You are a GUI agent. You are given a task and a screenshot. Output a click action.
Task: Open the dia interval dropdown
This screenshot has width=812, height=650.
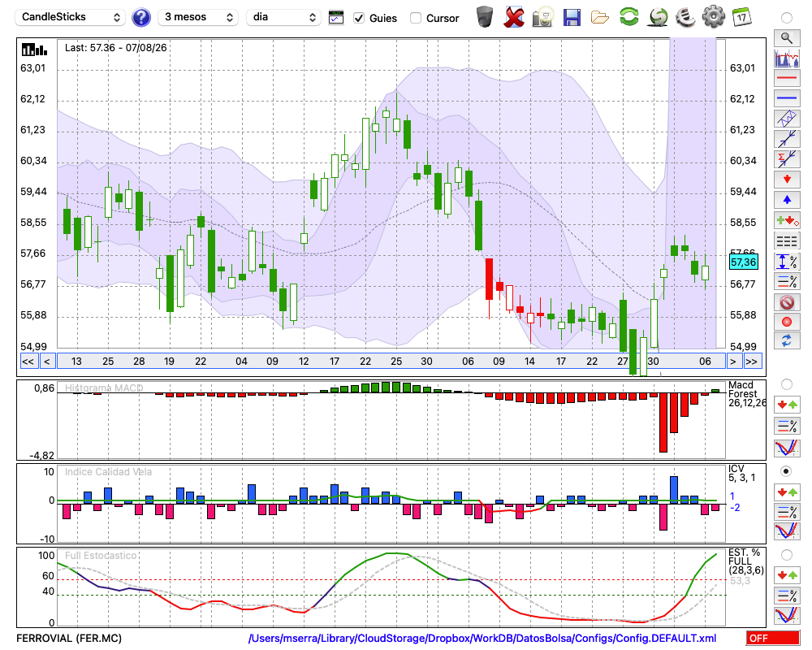click(283, 17)
